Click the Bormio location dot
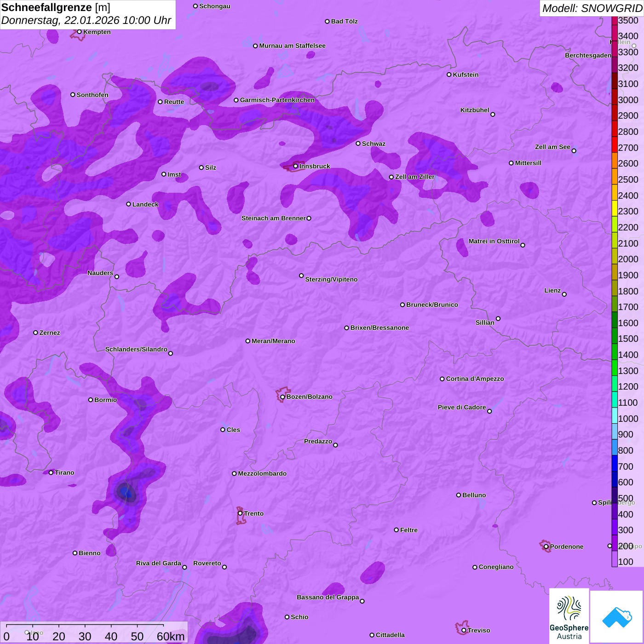The image size is (644, 644). (x=91, y=400)
